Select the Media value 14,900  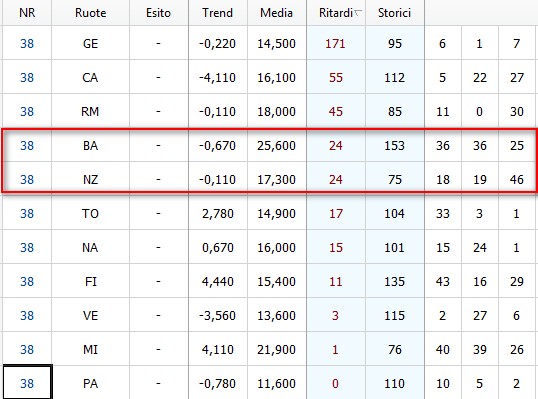[x=277, y=213]
